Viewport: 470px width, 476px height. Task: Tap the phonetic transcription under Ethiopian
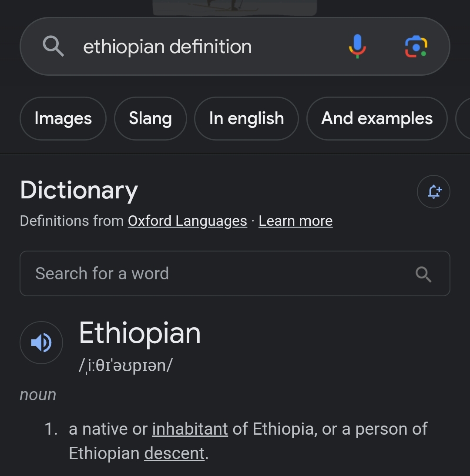coord(125,365)
